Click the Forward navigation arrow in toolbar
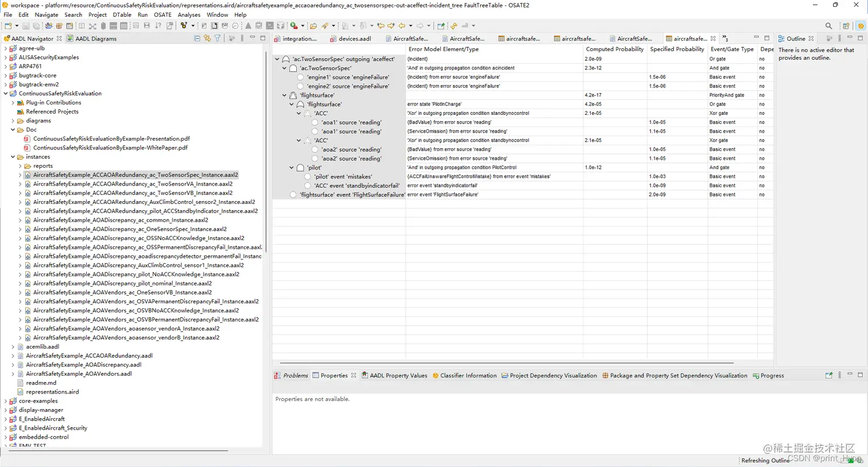 point(420,26)
